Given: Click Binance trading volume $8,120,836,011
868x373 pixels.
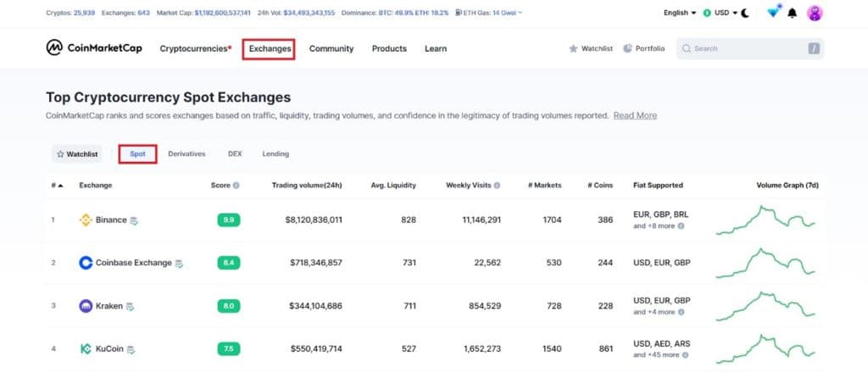Looking at the screenshot, I should [x=314, y=220].
